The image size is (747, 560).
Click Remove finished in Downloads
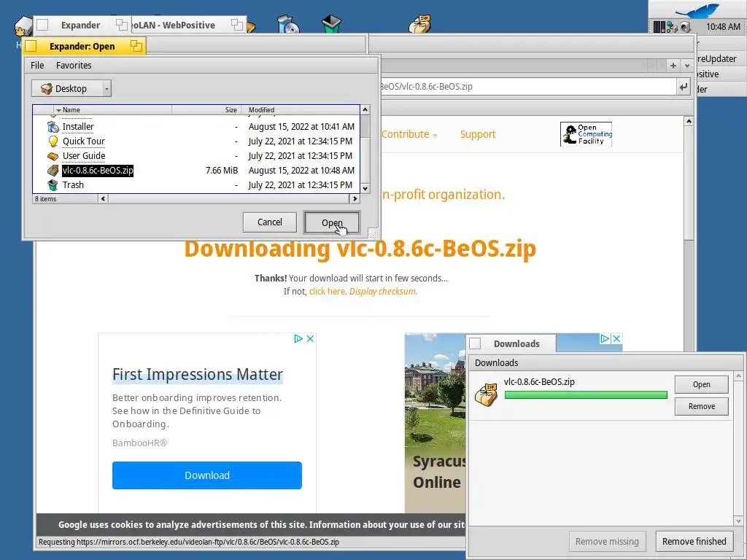(x=694, y=542)
